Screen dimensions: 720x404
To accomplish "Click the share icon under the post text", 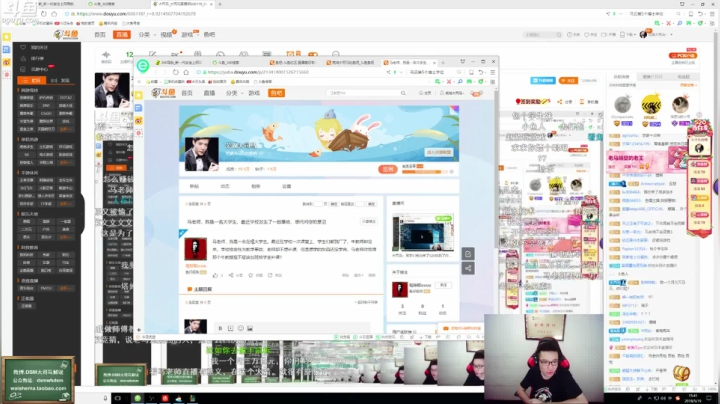I will 231,275.
